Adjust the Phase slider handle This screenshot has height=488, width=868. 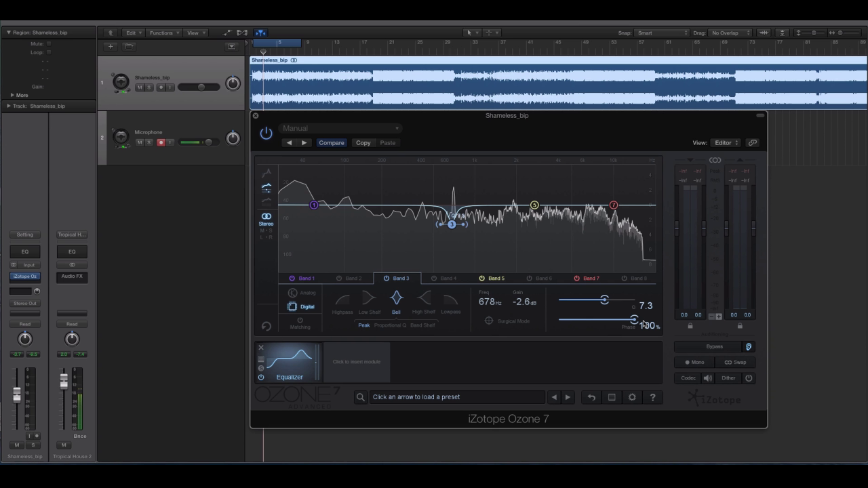(x=633, y=319)
